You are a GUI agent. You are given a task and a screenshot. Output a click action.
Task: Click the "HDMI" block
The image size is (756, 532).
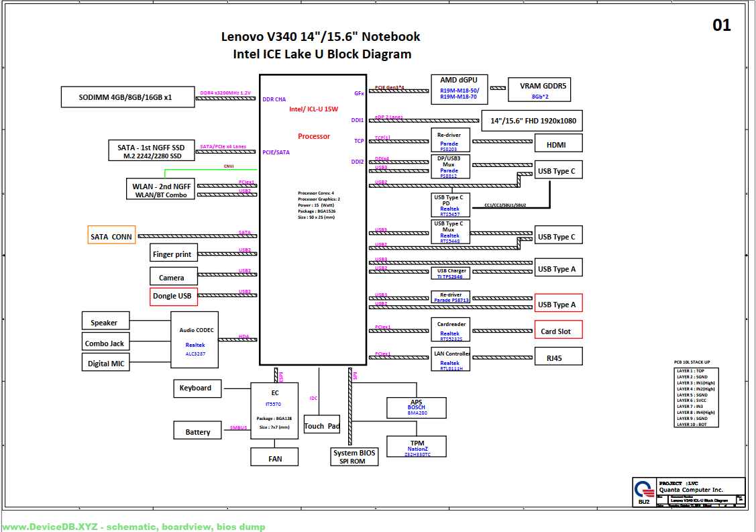558,144
